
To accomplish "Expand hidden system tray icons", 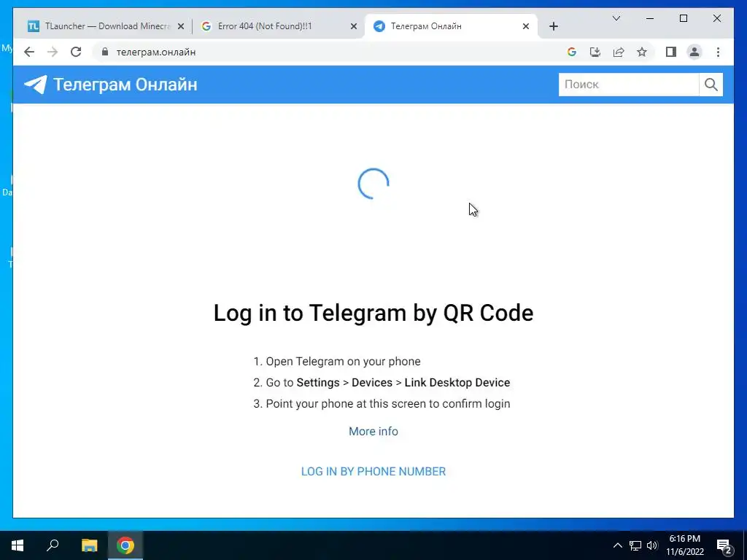I will point(617,545).
